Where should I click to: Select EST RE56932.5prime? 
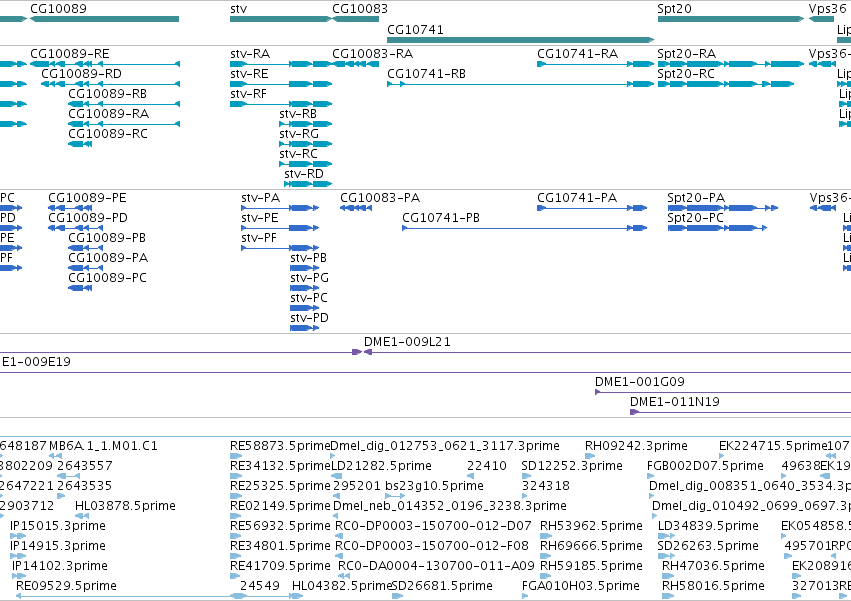pos(280,527)
